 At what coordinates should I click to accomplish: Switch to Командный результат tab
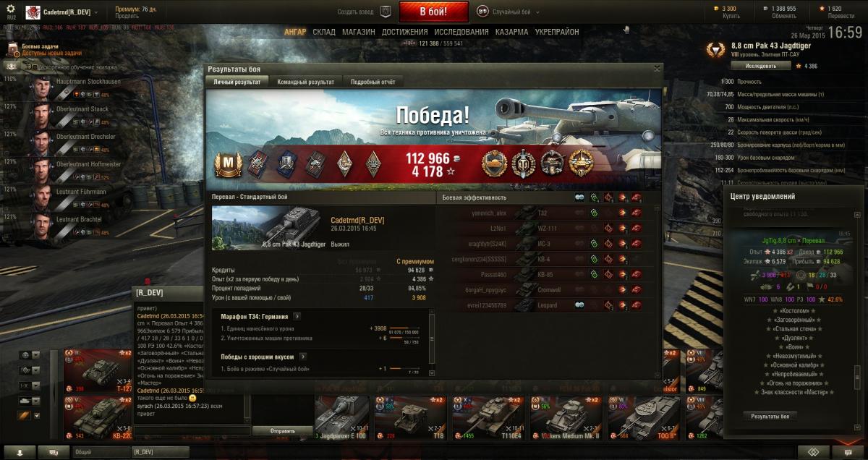[x=305, y=82]
